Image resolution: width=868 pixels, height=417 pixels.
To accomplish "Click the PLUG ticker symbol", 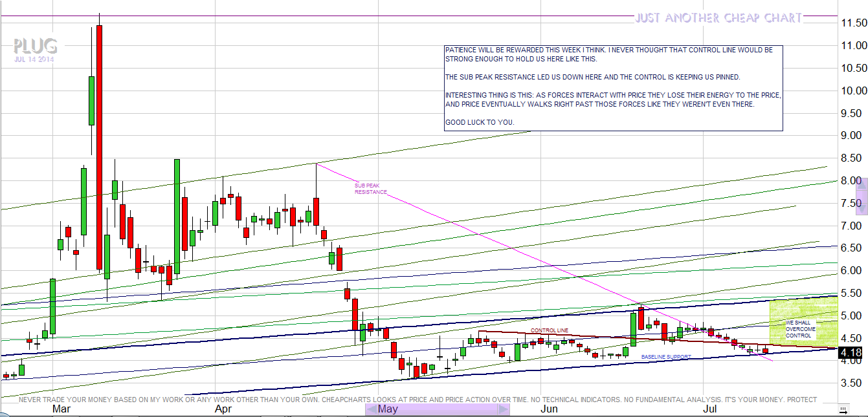I will (x=35, y=47).
